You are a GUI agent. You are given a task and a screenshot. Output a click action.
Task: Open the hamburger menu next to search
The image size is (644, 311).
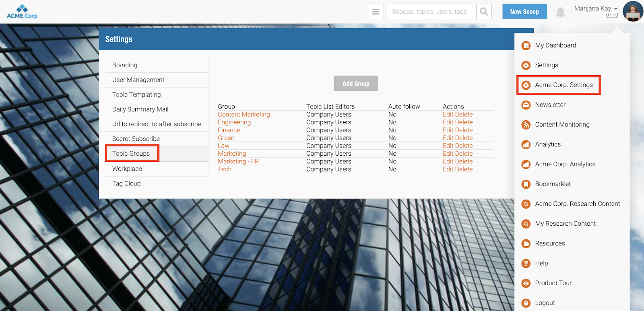[x=376, y=12]
